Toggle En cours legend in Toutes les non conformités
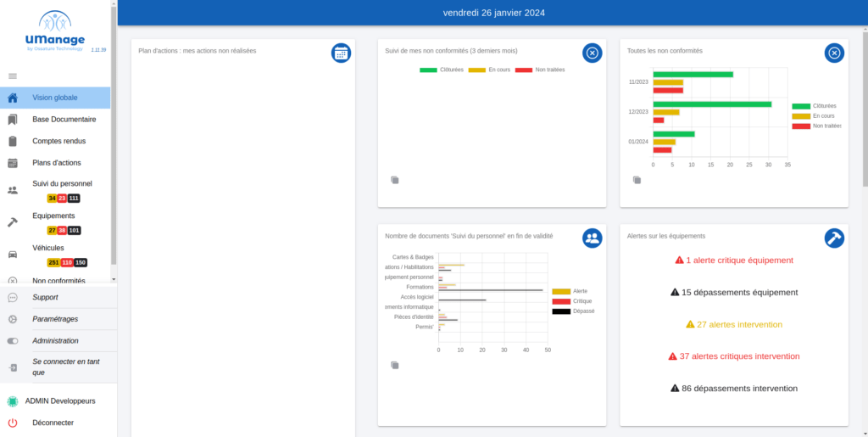868x437 pixels. click(x=813, y=115)
